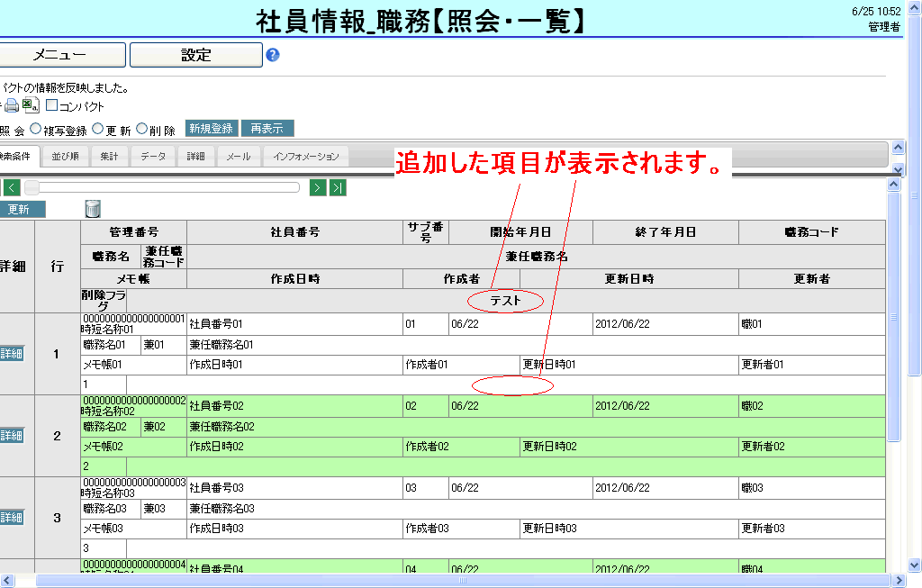Screen dimensions: 922x588
Task: Go to previous page with green arrow
Action: tap(12, 187)
